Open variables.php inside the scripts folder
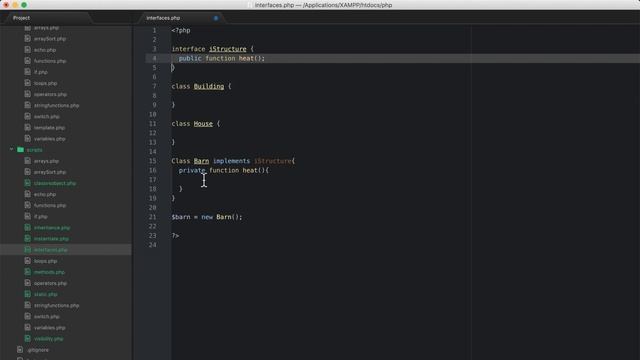The image size is (640, 360). 49,328
